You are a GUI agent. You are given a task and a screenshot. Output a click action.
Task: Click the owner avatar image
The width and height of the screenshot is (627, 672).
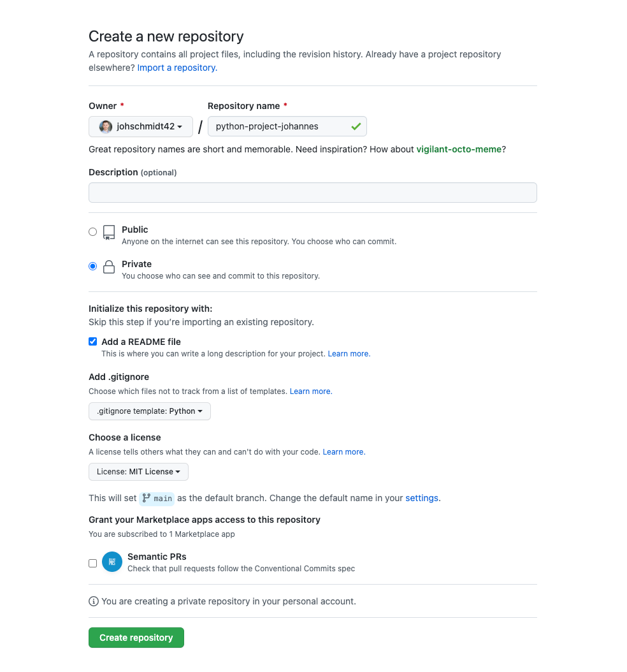point(106,127)
